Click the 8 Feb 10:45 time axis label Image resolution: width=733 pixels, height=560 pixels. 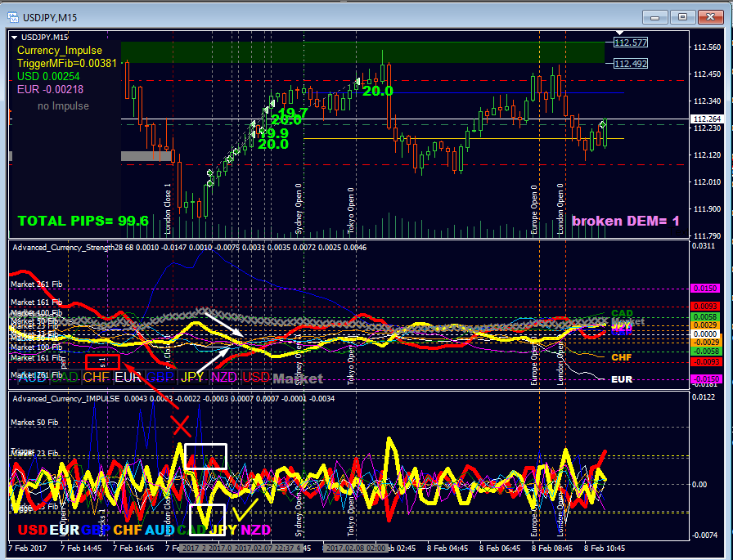(605, 548)
